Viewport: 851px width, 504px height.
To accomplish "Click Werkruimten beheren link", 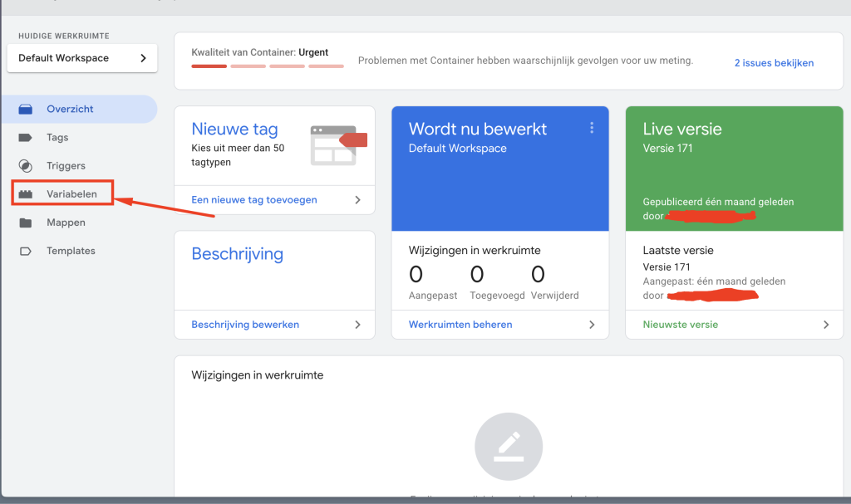I will pos(460,325).
